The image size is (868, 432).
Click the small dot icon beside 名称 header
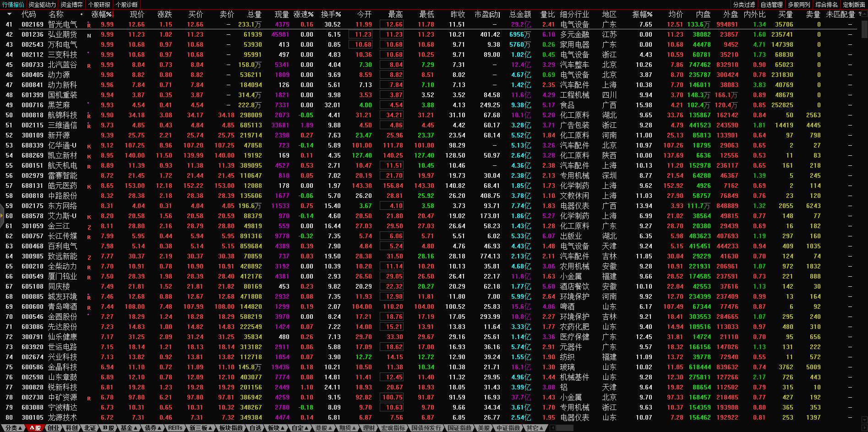82,14
